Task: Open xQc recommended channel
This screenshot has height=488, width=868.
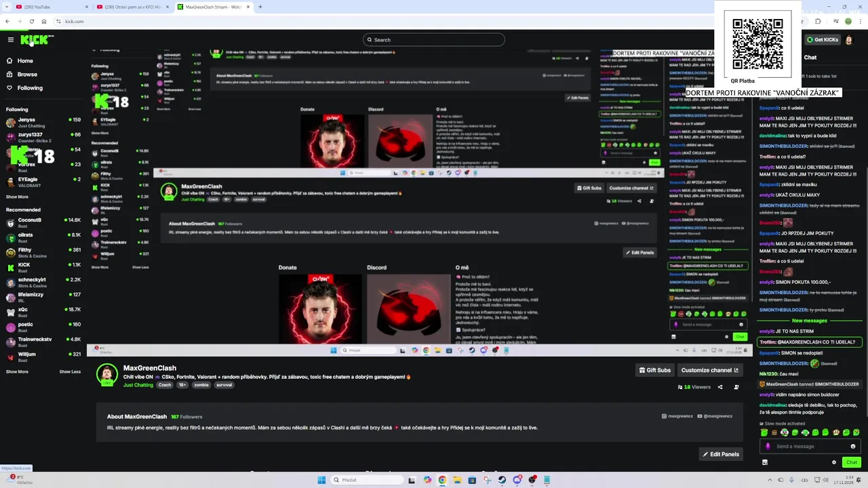Action: coord(43,312)
